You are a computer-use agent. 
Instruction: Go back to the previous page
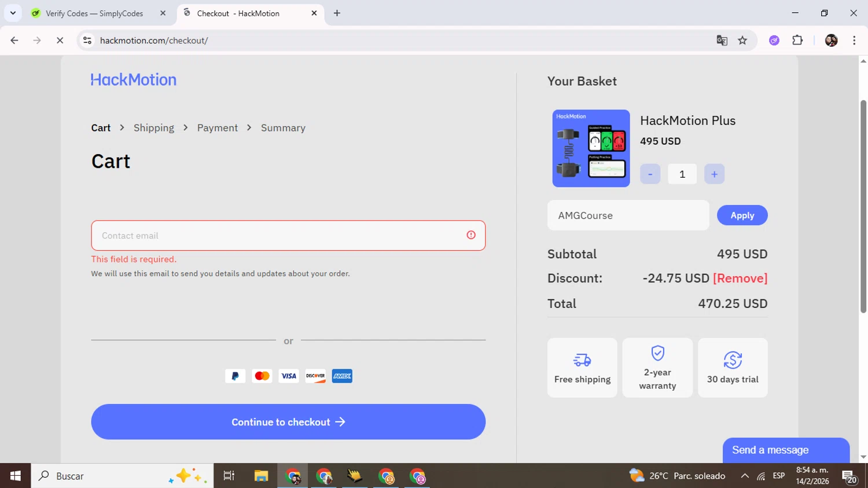pyautogui.click(x=14, y=41)
